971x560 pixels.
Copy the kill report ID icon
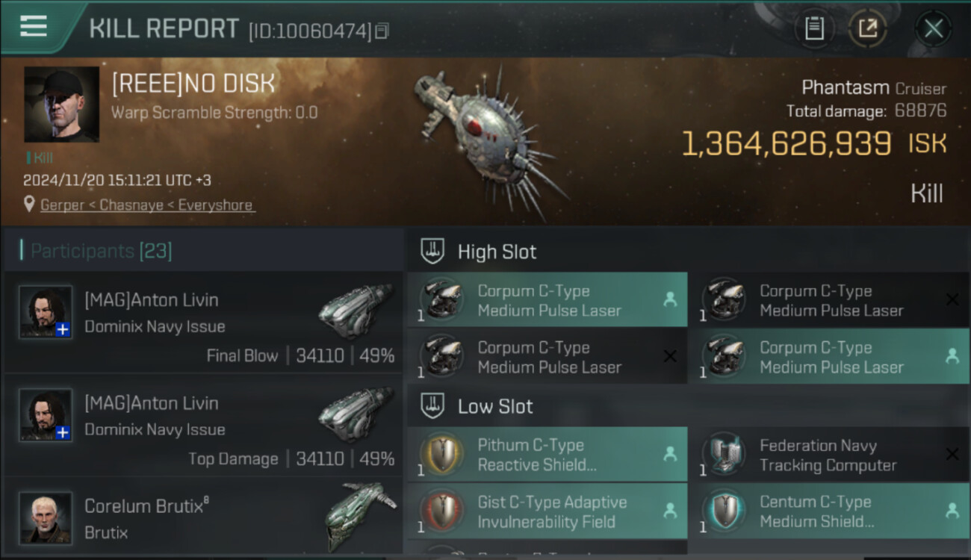(382, 31)
